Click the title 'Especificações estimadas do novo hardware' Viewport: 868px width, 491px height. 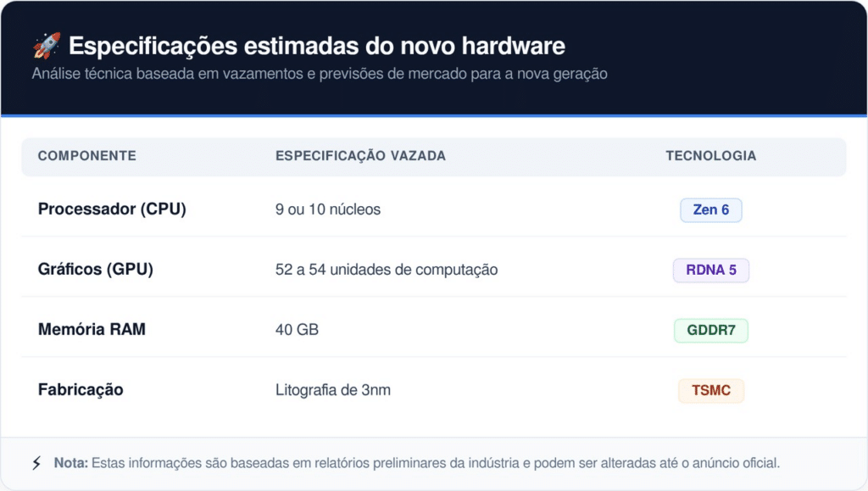[x=316, y=45]
